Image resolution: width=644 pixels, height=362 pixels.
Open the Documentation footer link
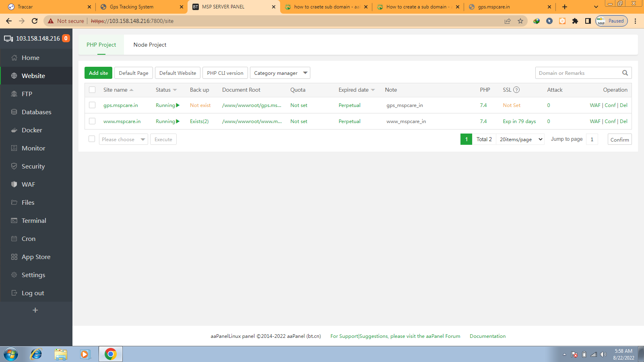click(x=487, y=336)
